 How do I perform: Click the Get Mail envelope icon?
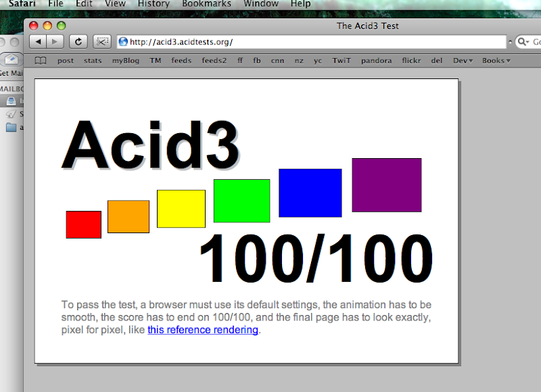click(x=11, y=60)
